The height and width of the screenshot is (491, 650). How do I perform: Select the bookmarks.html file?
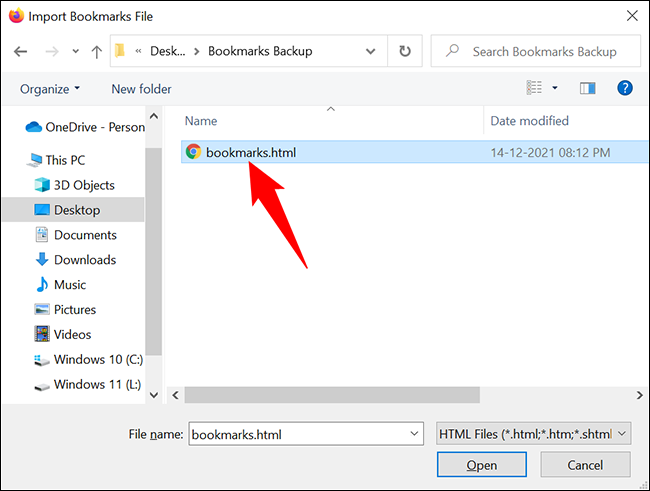coord(250,152)
